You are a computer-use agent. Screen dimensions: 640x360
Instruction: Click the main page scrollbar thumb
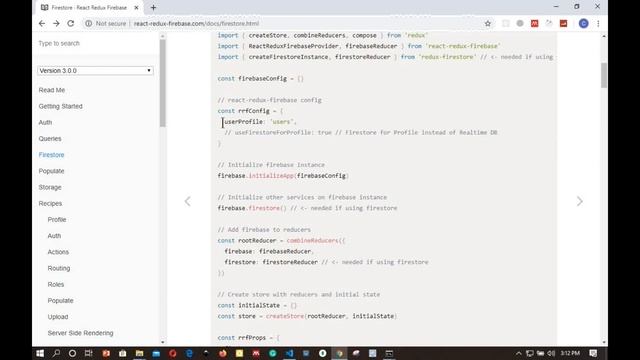604,75
